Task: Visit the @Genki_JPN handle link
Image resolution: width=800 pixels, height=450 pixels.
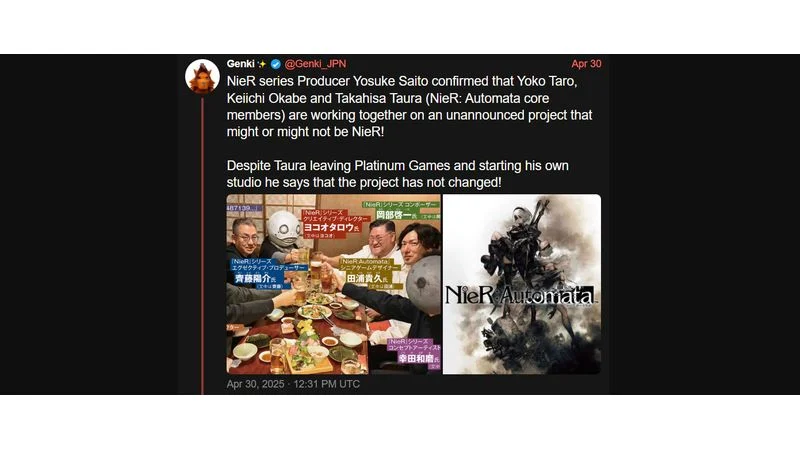Action: pos(315,64)
